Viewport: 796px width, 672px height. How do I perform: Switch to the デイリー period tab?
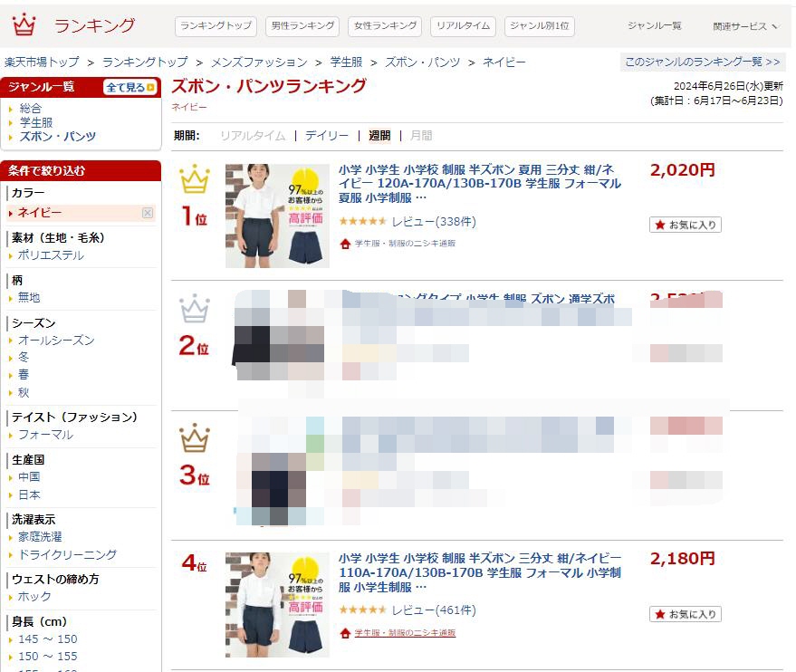click(326, 136)
